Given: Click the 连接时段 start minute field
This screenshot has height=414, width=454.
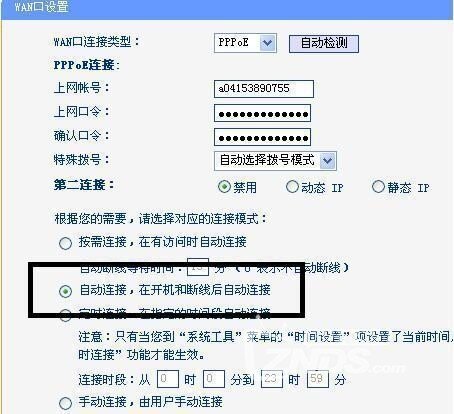Looking at the screenshot, I should click(x=214, y=379).
